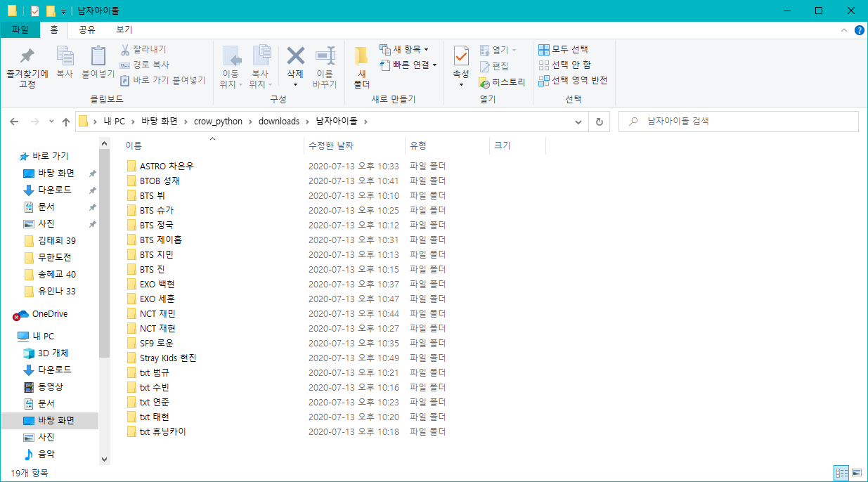Click 선택 영역 반전 (Invert selection)

click(x=573, y=80)
